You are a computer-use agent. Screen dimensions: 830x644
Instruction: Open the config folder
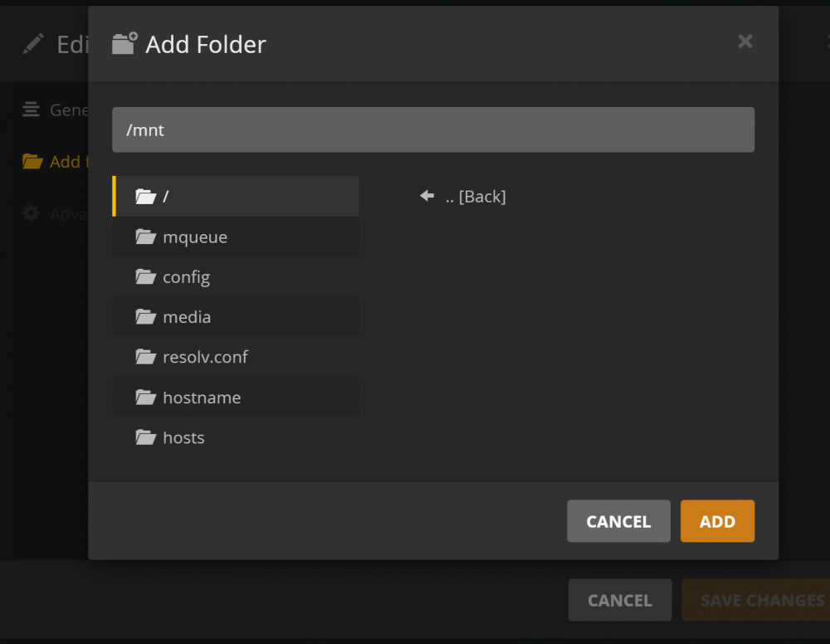pyautogui.click(x=236, y=276)
